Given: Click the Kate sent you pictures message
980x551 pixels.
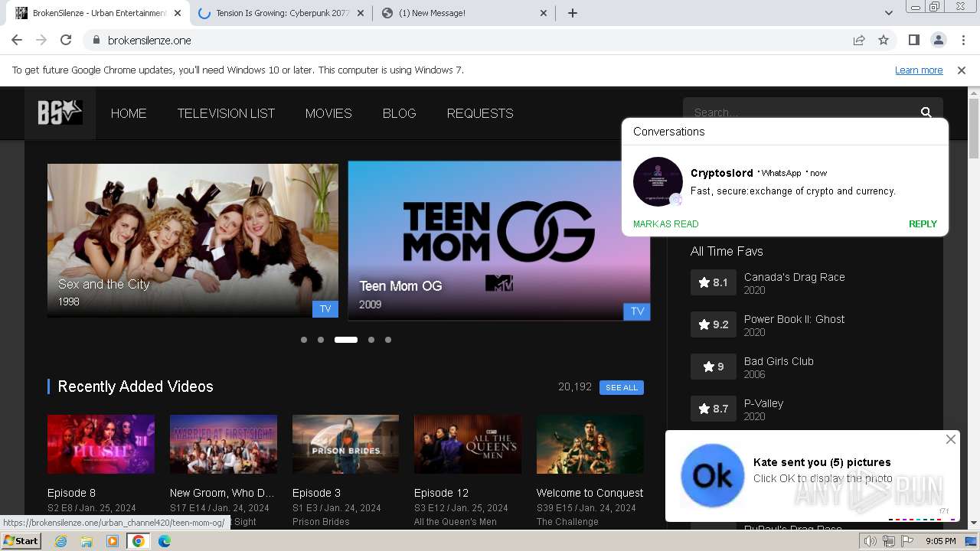Looking at the screenshot, I should pyautogui.click(x=822, y=462).
